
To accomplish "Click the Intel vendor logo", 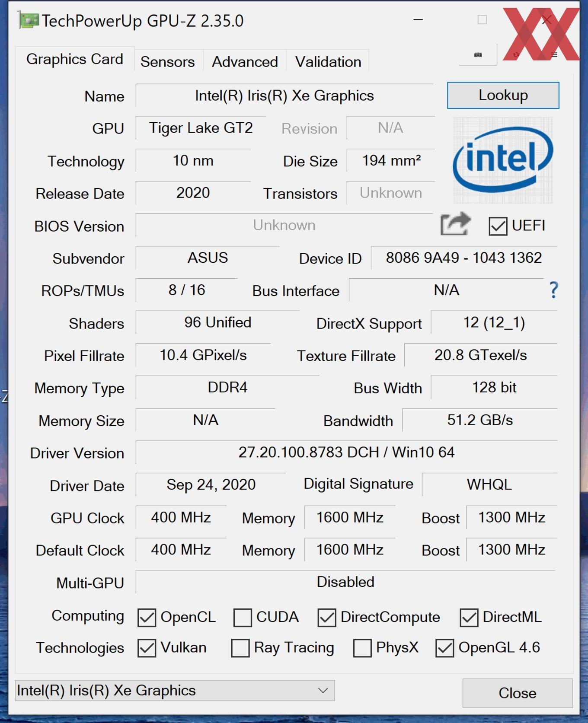I will coord(503,160).
